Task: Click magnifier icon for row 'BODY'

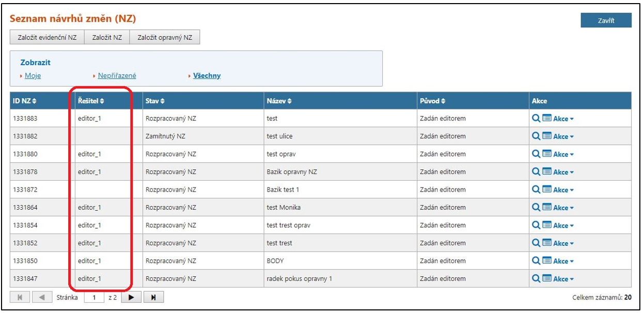Action: point(537,261)
